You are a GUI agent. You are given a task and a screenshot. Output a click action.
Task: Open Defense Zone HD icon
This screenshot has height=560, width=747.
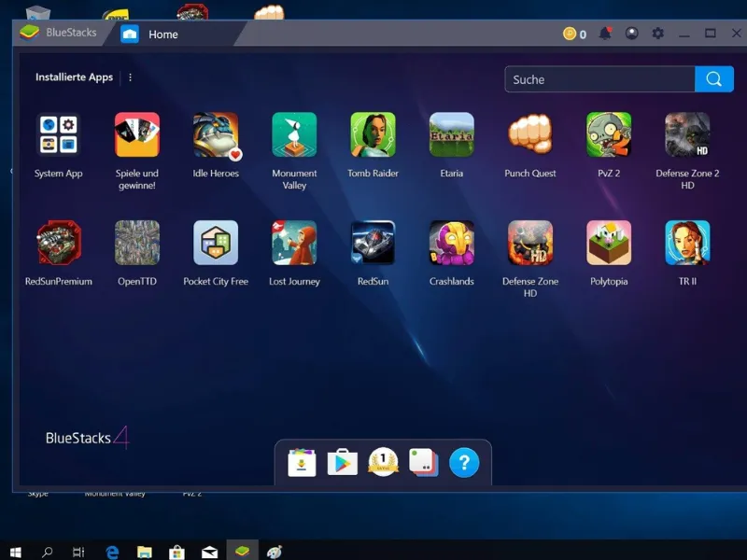pos(530,243)
